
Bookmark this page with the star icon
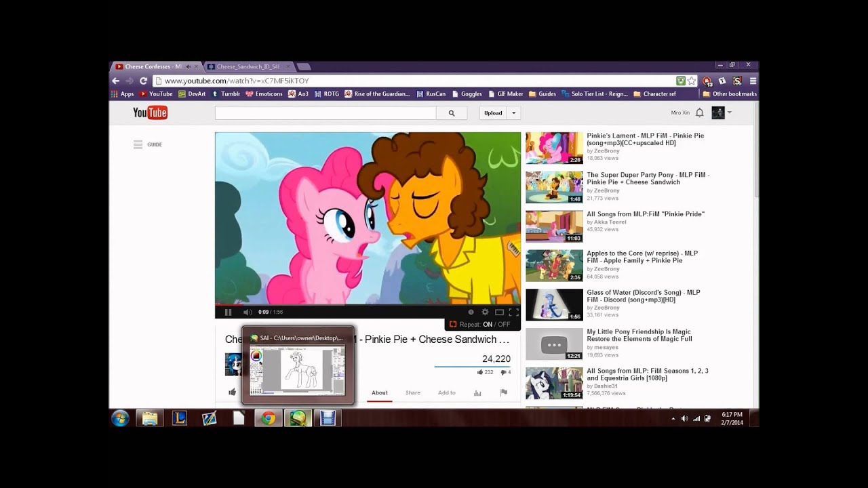[x=692, y=81]
